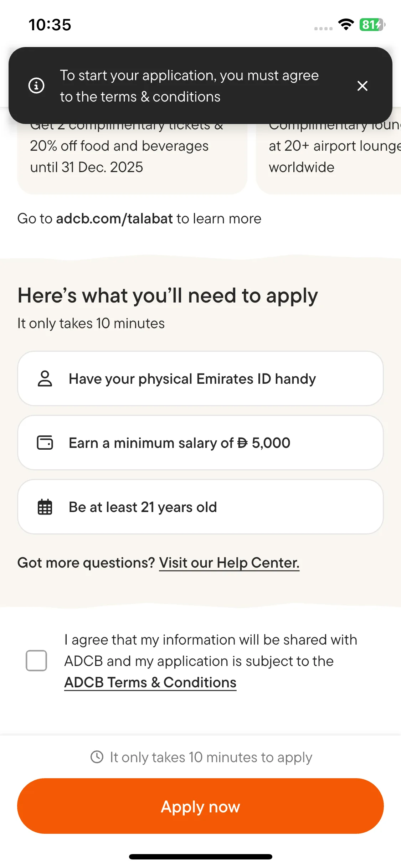Image resolution: width=401 pixels, height=868 pixels.
Task: Tap the info icon in the notification
Action: click(36, 86)
